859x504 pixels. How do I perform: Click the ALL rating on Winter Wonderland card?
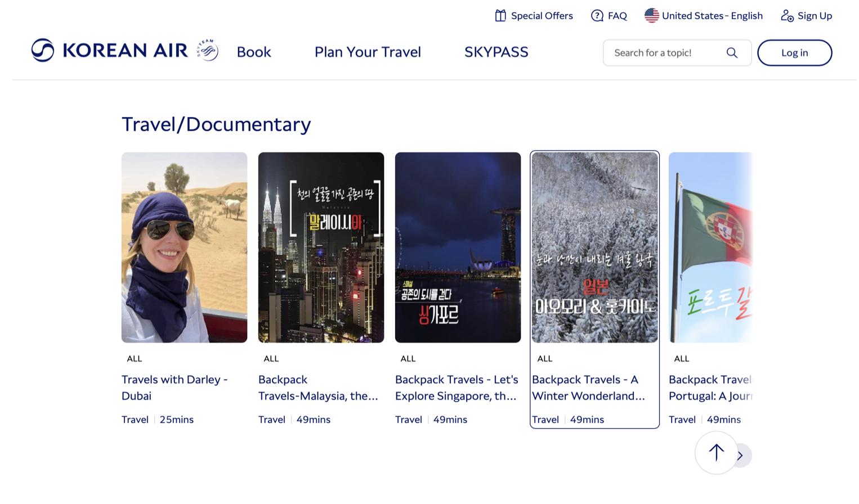545,359
